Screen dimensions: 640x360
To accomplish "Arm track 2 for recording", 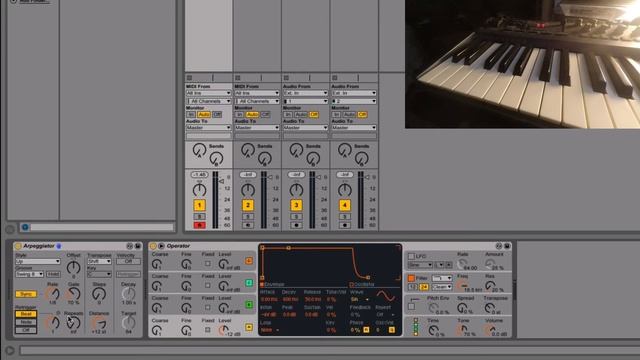I will [x=248, y=225].
